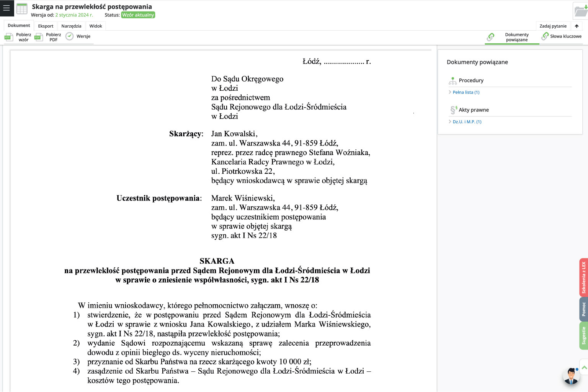Open the hamburger main menu
This screenshot has height=392, width=588.
tap(7, 8)
